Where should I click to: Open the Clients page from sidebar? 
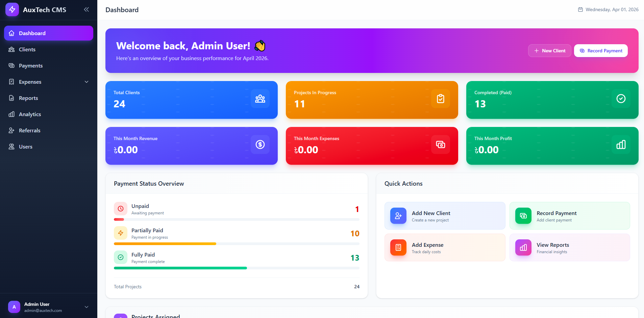pyautogui.click(x=27, y=50)
